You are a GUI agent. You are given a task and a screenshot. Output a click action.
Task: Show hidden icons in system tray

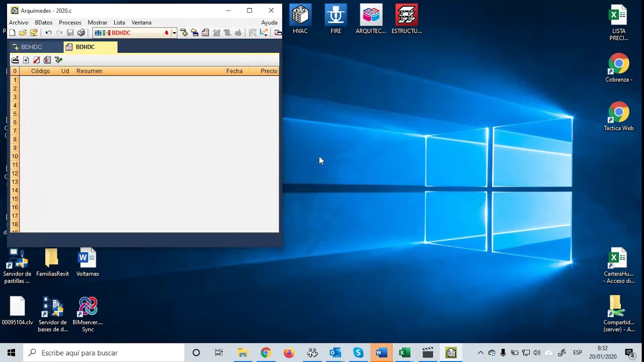[x=480, y=353]
